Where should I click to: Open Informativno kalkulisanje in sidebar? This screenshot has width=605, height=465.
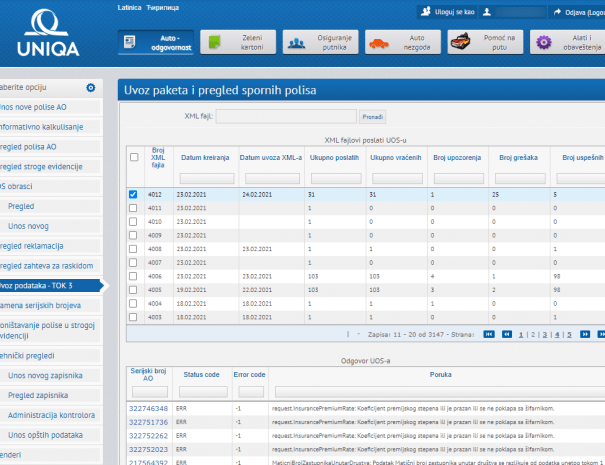(50, 127)
